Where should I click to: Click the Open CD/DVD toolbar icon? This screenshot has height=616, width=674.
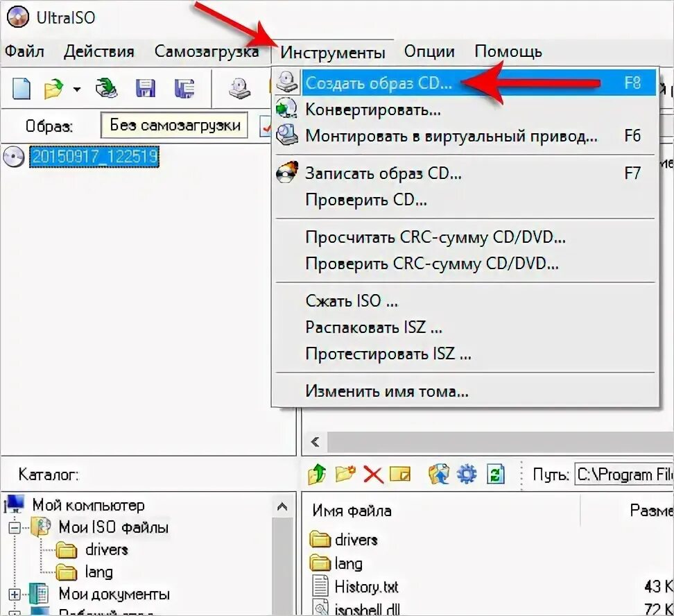(x=106, y=88)
